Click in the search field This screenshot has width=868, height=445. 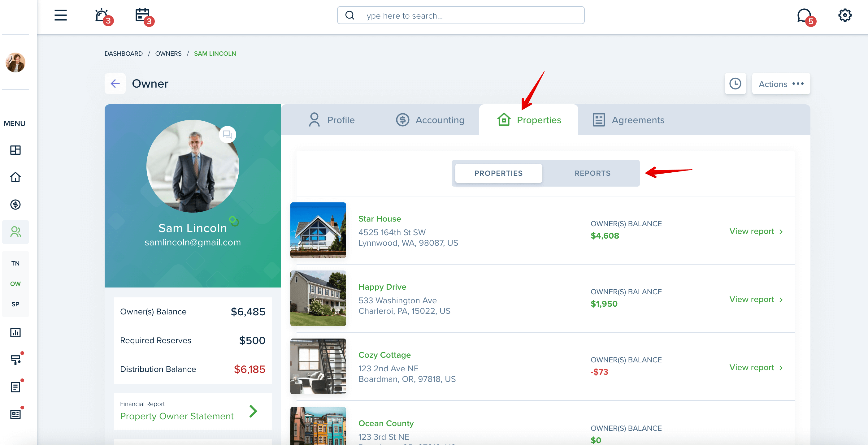point(461,15)
